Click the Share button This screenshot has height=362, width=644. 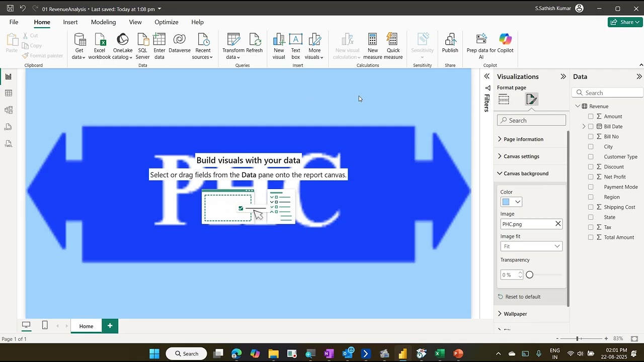point(625,22)
